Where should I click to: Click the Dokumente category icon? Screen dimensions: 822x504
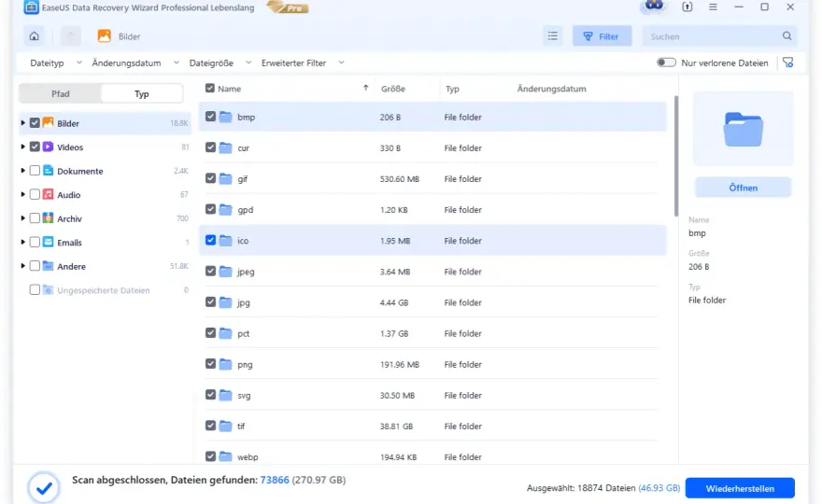(x=48, y=170)
